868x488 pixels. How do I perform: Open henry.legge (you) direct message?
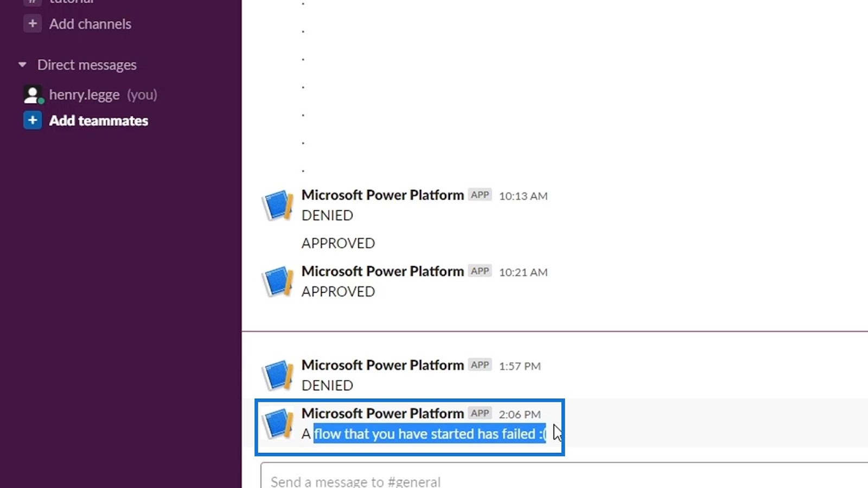click(103, 95)
